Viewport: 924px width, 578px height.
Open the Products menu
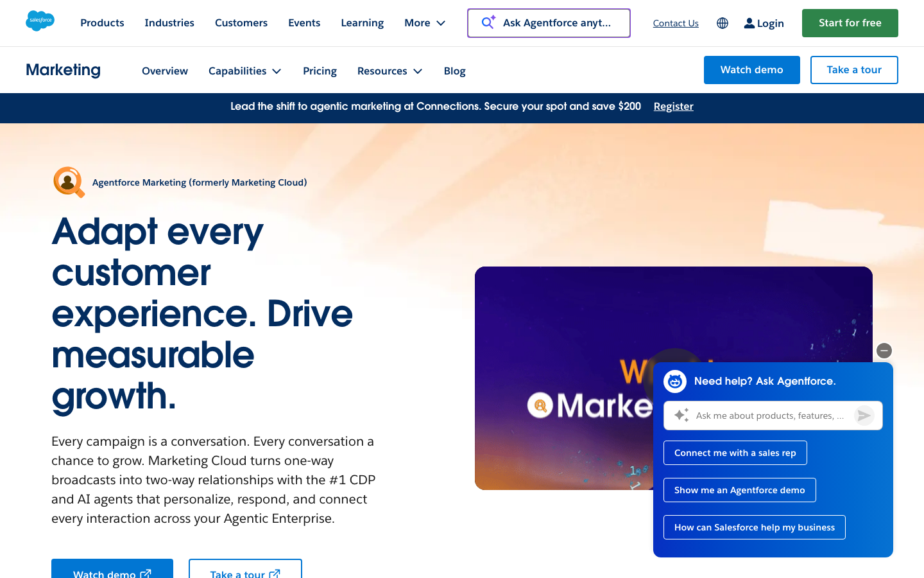coord(102,23)
